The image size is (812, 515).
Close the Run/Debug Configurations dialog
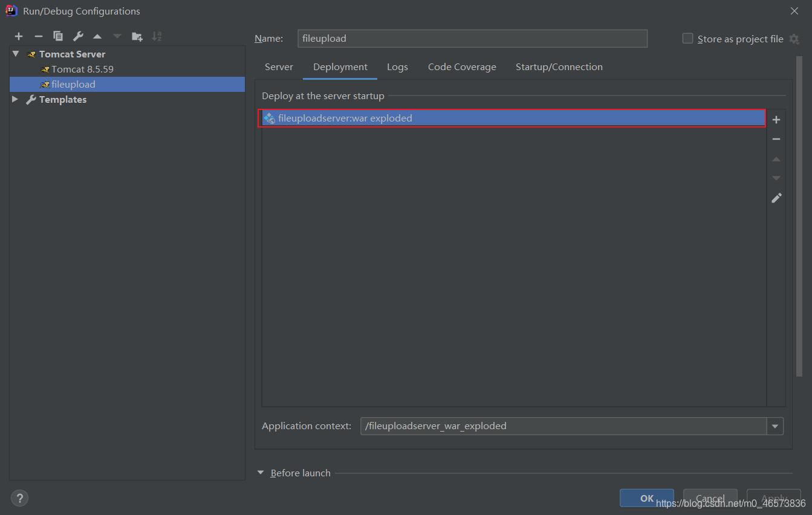click(x=794, y=11)
